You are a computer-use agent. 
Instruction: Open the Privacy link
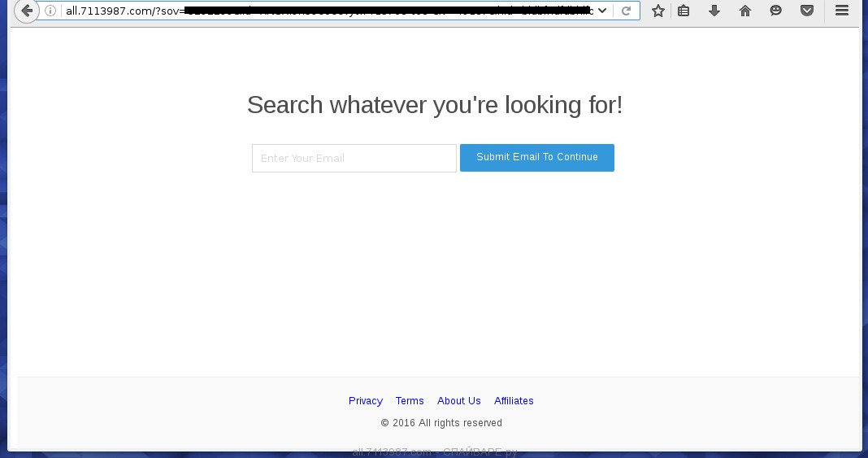(x=365, y=401)
